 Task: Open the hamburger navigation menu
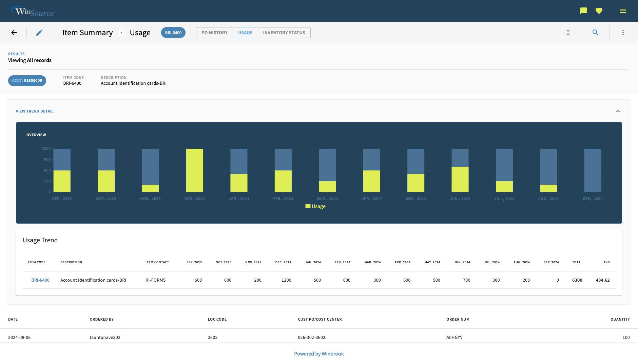coord(623,11)
